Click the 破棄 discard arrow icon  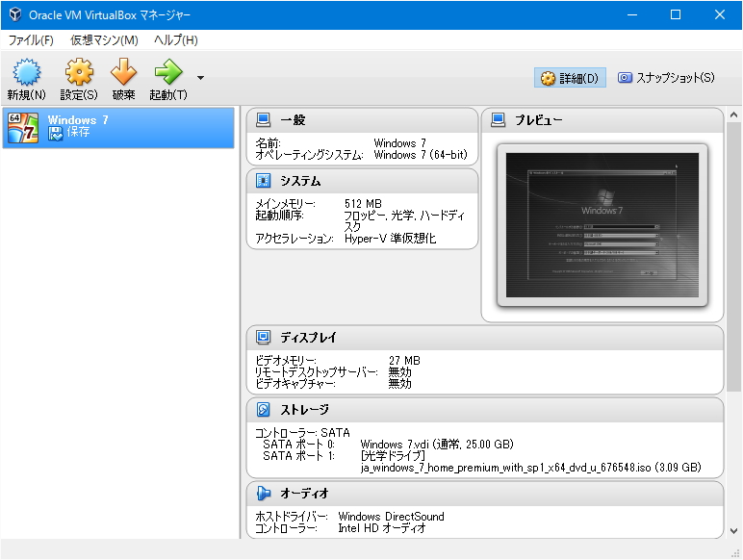coord(124,72)
